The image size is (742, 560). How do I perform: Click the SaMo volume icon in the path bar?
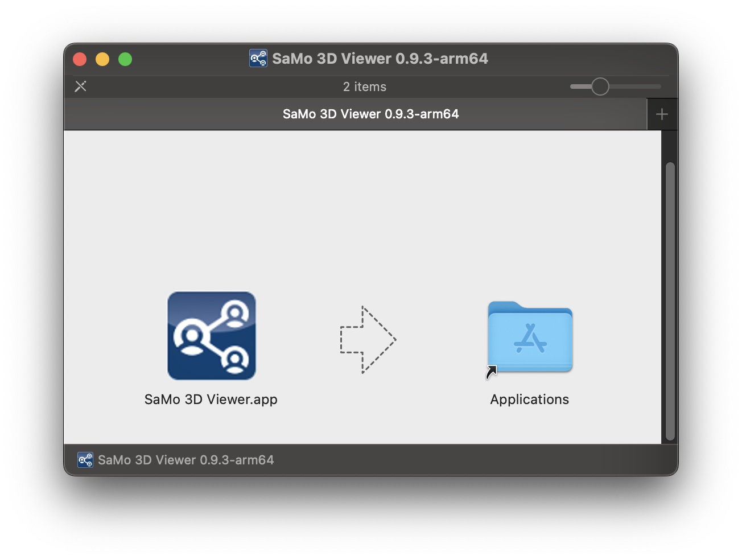[x=85, y=460]
